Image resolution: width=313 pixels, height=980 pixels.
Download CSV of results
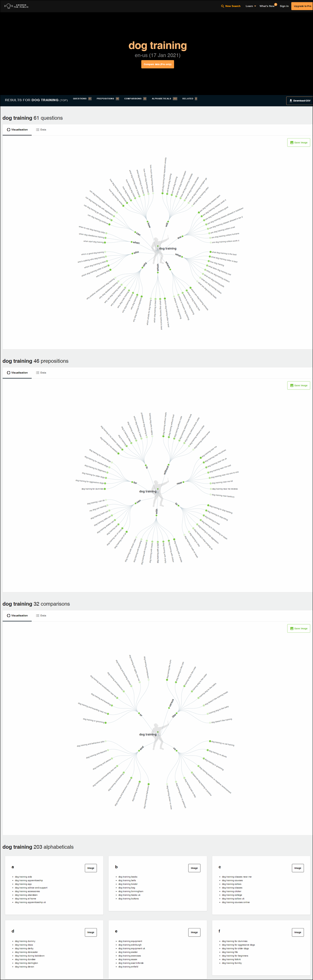pos(300,100)
